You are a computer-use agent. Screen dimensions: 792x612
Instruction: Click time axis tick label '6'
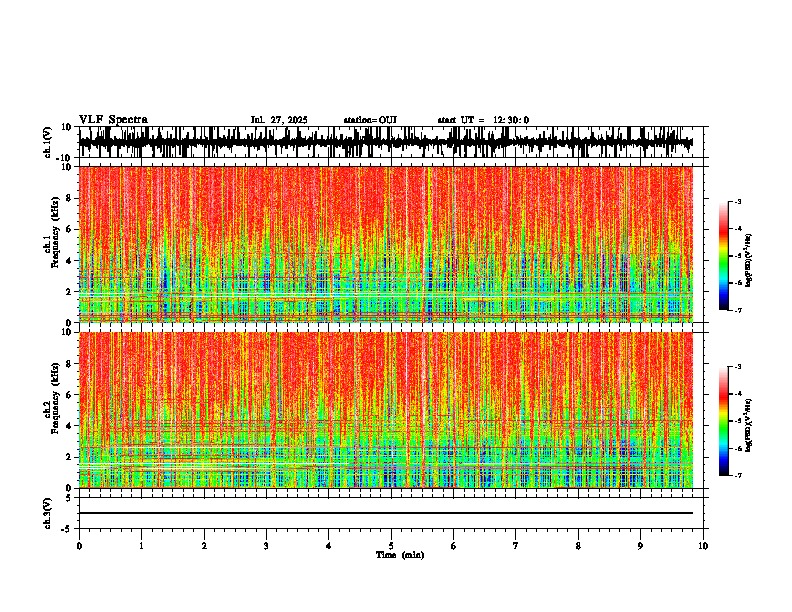click(454, 546)
